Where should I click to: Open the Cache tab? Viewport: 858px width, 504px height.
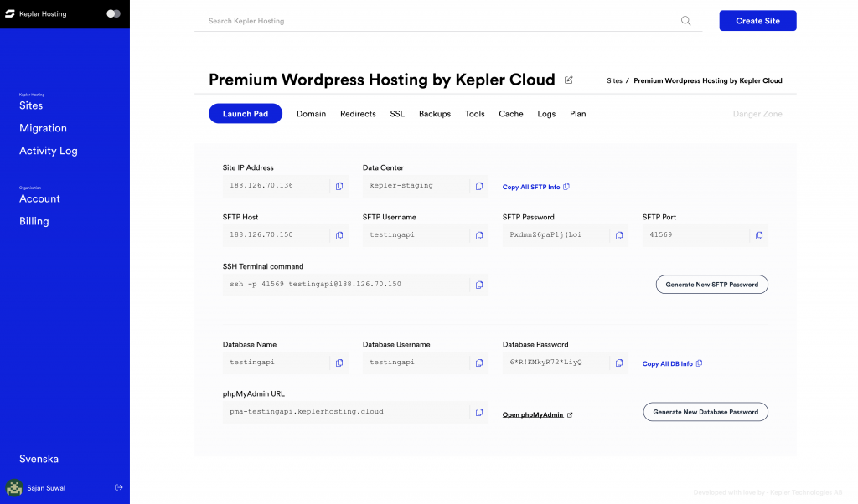coord(511,114)
